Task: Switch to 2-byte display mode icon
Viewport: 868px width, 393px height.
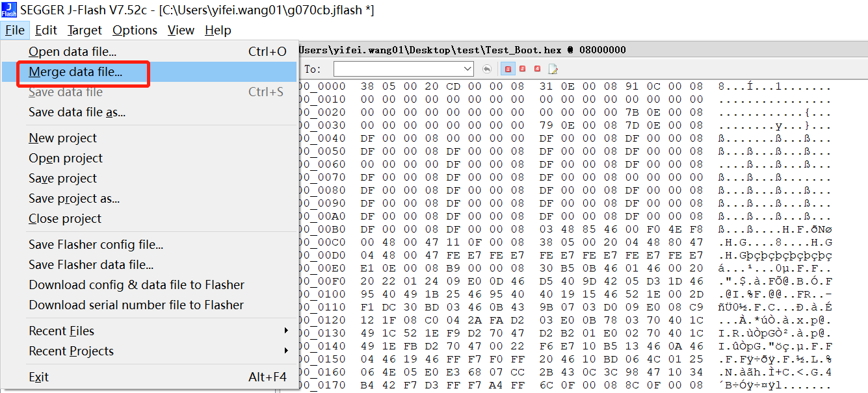Action: 523,69
